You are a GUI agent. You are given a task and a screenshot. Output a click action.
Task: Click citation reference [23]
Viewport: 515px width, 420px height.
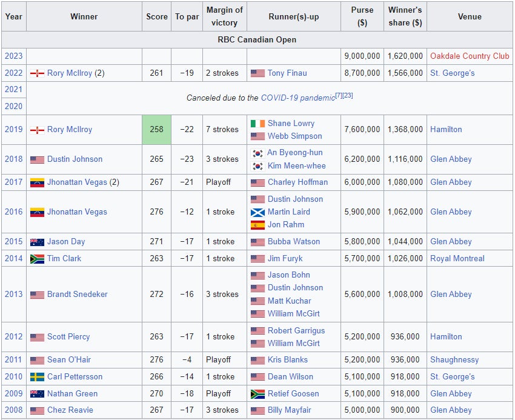click(348, 95)
